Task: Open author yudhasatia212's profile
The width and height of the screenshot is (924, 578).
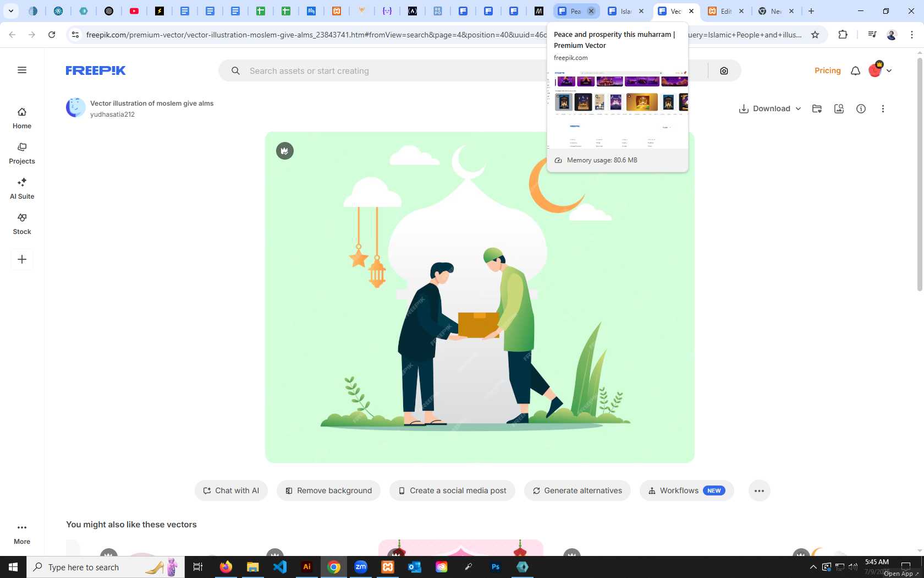Action: [x=112, y=114]
